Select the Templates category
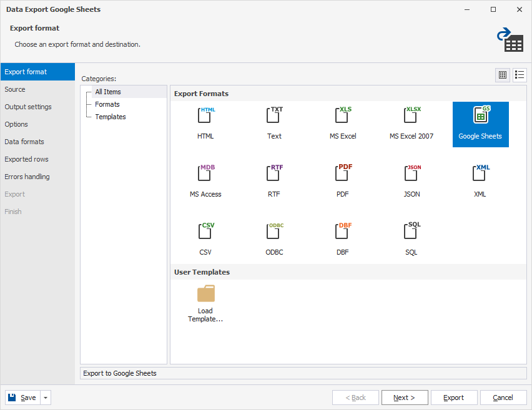Screen dimensions: 532x410 (111, 117)
